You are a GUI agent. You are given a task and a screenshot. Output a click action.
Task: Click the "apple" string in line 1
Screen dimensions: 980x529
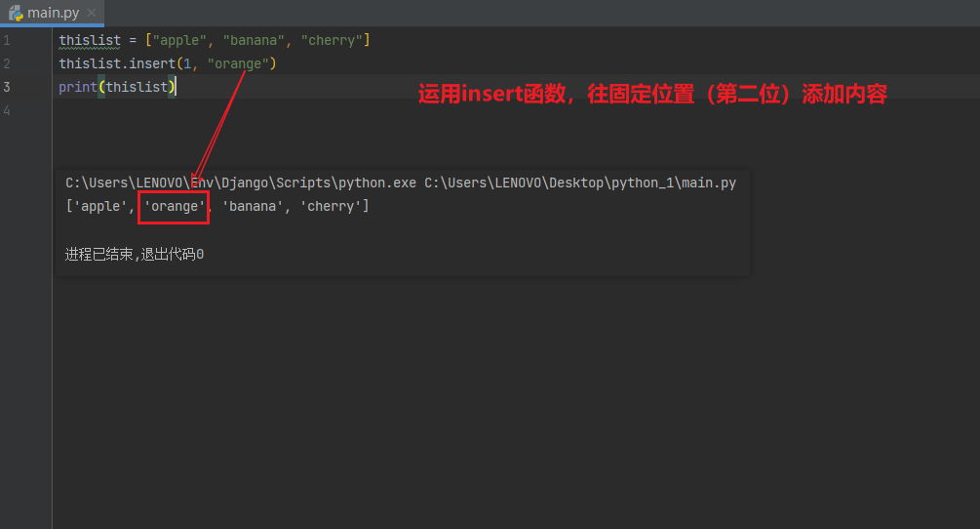[x=179, y=41]
